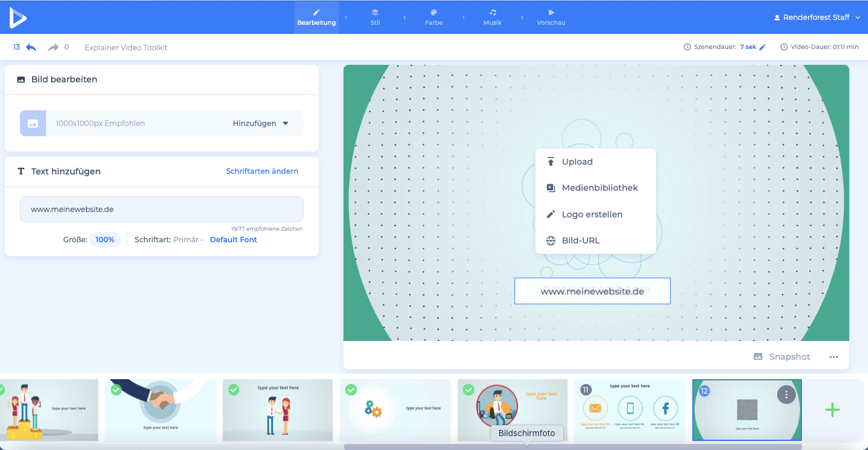Viewport: 868px width, 450px height.
Task: Adjust the 100% text size control
Action: [105, 240]
